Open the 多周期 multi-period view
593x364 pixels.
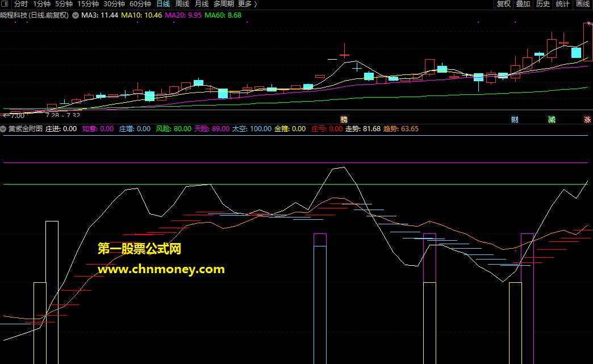pos(223,4)
